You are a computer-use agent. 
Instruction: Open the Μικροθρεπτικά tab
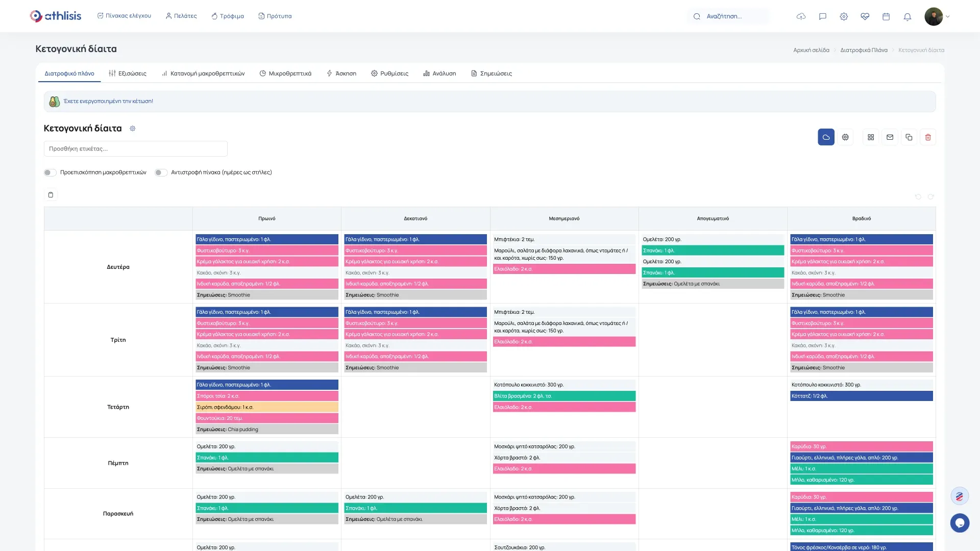click(285, 73)
